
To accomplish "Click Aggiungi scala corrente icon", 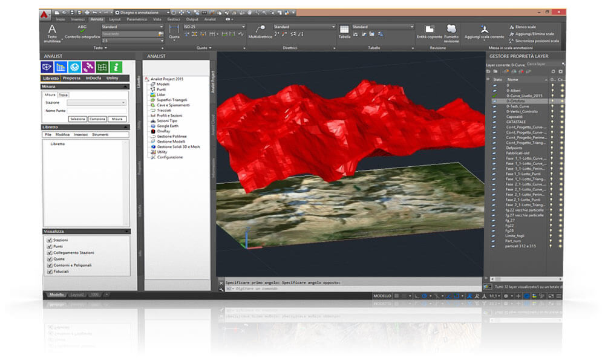I will 484,32.
